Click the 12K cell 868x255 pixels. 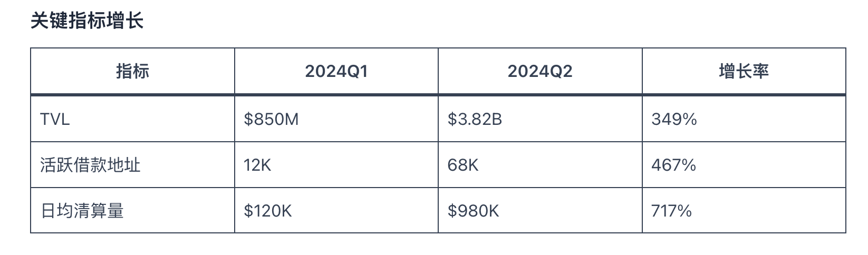coord(336,165)
